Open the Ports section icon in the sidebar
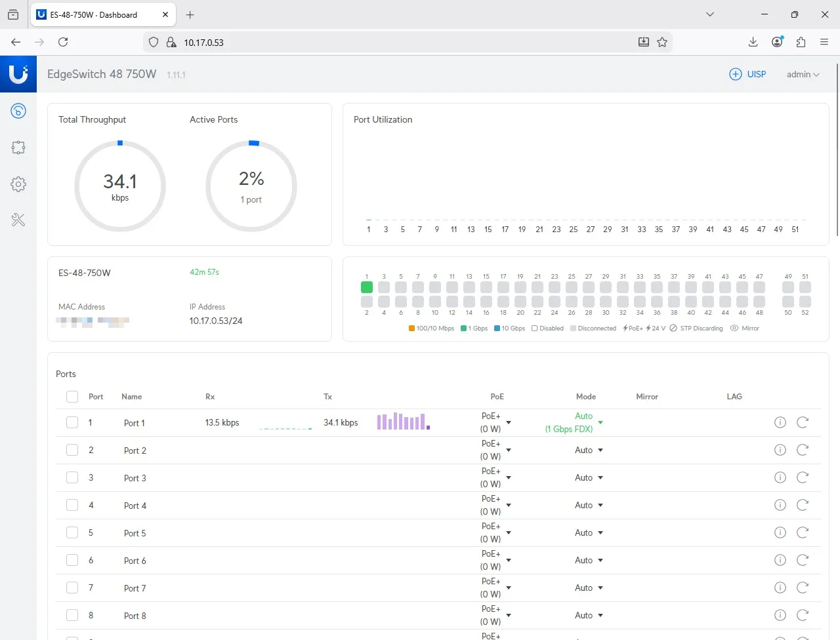The image size is (840, 640). pos(18,148)
